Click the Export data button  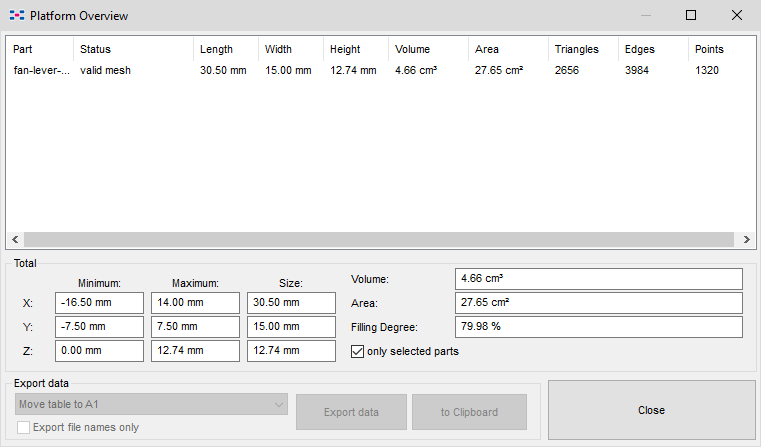point(351,412)
